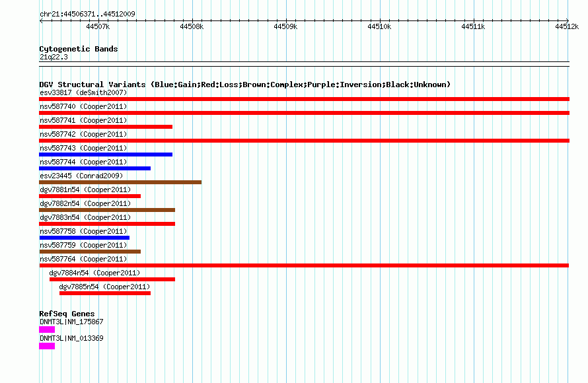Click the blue gain bar for nsv587743
This screenshot has height=383, width=588.
[106, 155]
